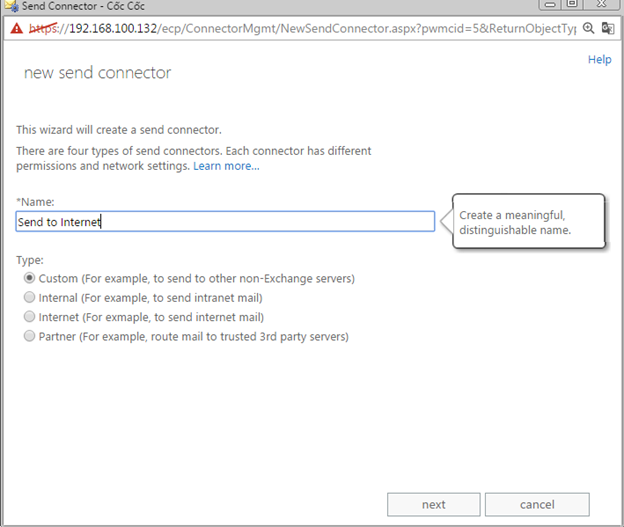Select Internet as the connector type
Screen dimensions: 624x527
[x=30, y=317]
